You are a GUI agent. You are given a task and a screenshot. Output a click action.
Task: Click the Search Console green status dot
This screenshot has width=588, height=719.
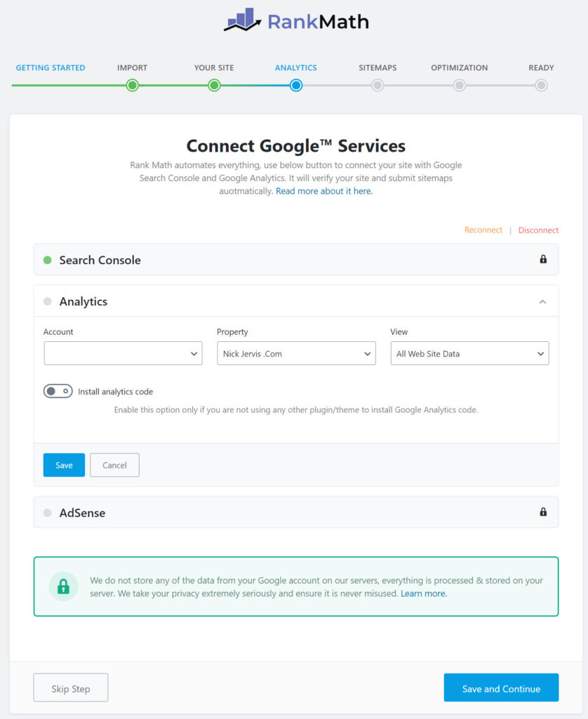click(47, 260)
